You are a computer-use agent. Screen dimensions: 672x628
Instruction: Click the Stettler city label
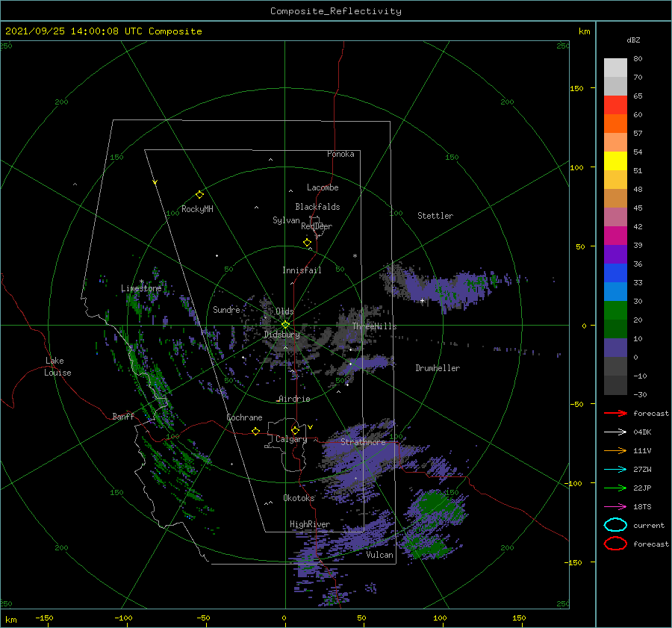pyautogui.click(x=435, y=216)
